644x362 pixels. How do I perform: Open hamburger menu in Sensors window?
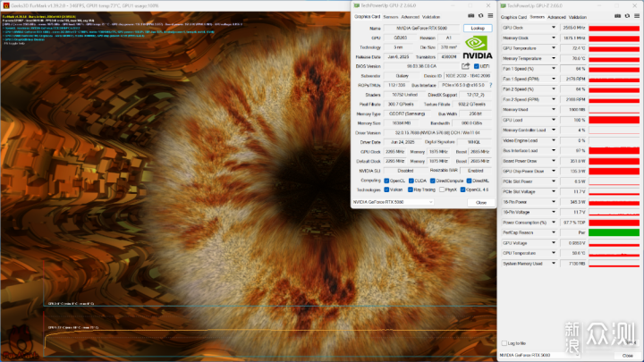coord(637,16)
